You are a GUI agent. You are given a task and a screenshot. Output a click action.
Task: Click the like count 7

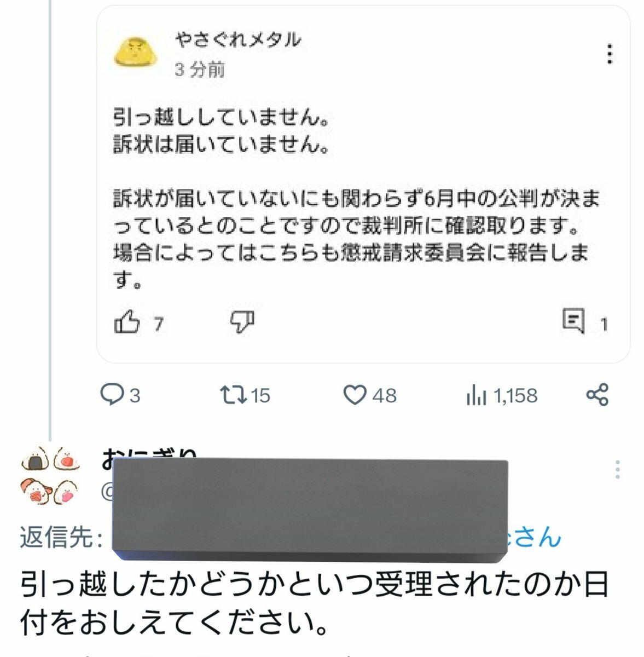[158, 324]
